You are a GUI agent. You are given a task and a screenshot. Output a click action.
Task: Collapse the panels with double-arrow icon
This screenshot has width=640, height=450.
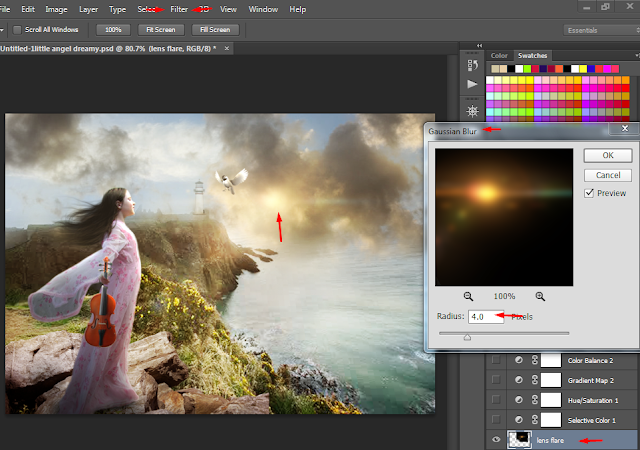[479, 45]
